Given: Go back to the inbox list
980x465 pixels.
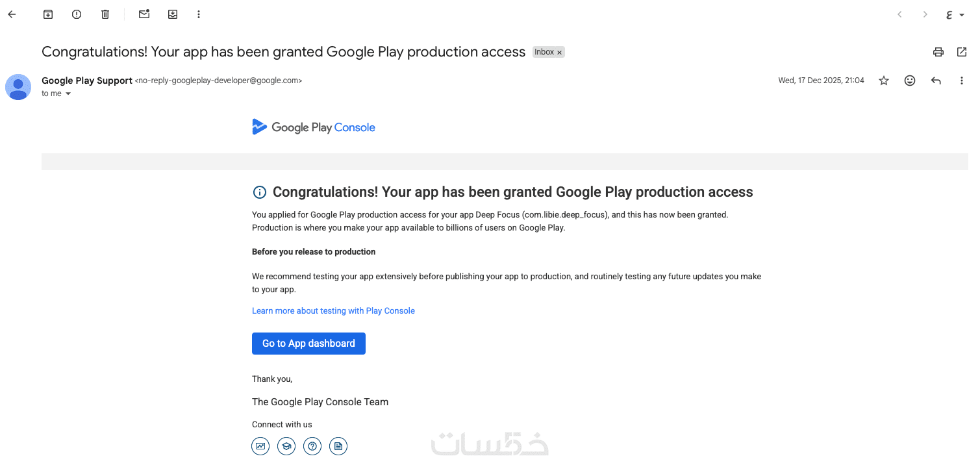Looking at the screenshot, I should tap(12, 14).
